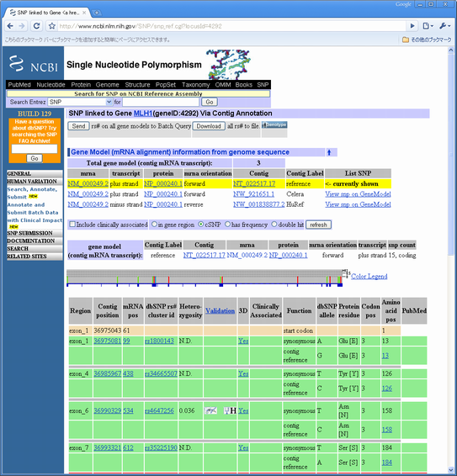Screen dimensions: 457x476
Task: View snp on GeneModel for Celera
Action: pos(358,194)
